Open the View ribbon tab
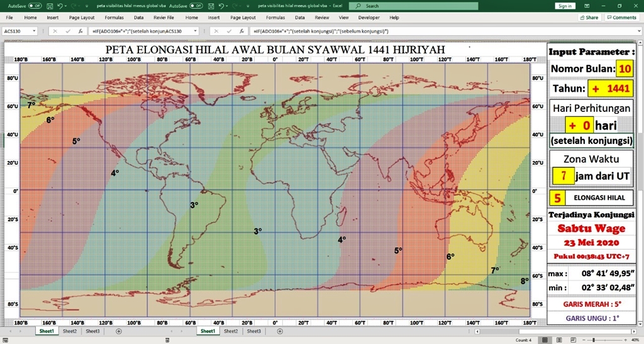The image size is (644, 344). 343,18
